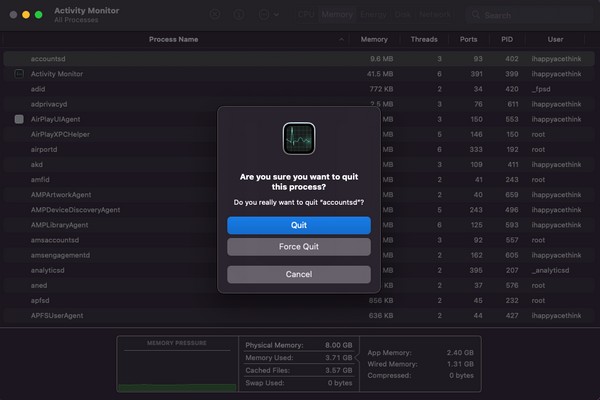600x400 pixels.
Task: Select the analyticsd process
Action: 47,270
